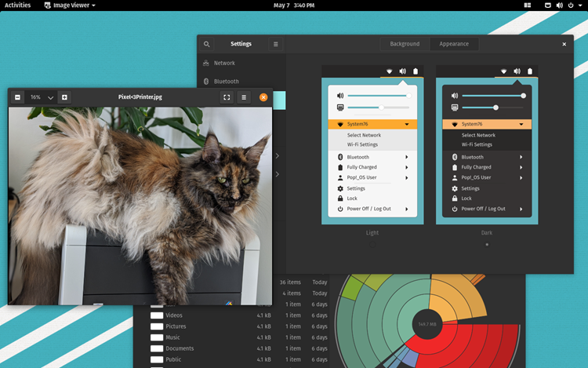Image resolution: width=588 pixels, height=368 pixels.
Task: Click the 149.7 MB center of disk chart
Action: pyautogui.click(x=427, y=324)
